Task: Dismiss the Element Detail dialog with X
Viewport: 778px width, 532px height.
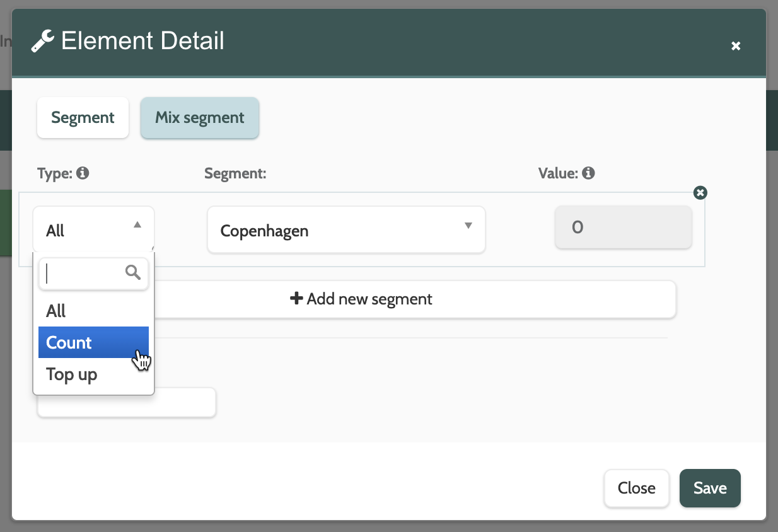Action: [x=735, y=46]
